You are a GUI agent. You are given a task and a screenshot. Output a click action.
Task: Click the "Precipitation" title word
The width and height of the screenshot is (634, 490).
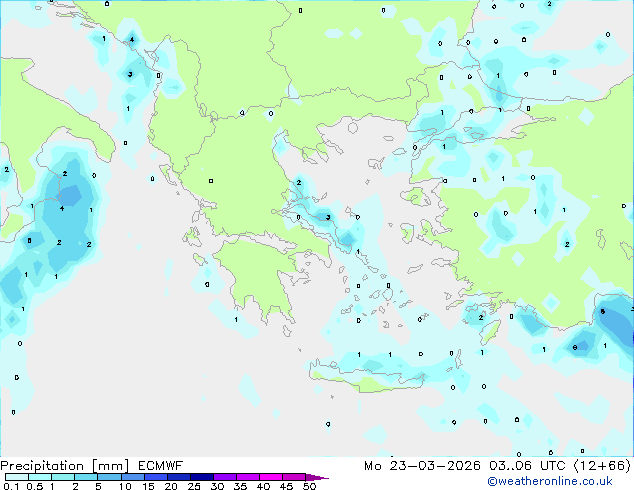(42, 466)
